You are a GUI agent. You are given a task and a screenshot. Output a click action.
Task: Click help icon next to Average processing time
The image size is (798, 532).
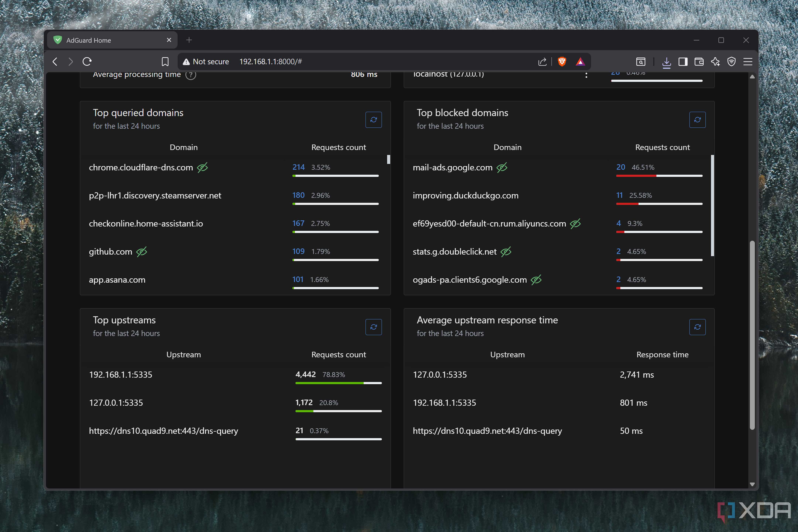(191, 75)
